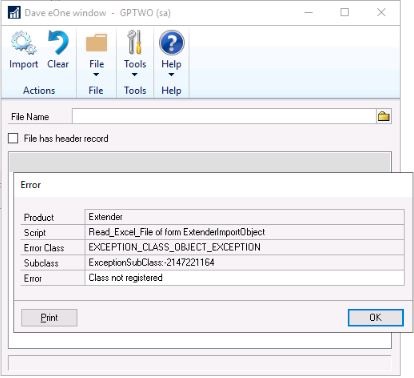Expand the Help dropdown arrow

tap(171, 74)
